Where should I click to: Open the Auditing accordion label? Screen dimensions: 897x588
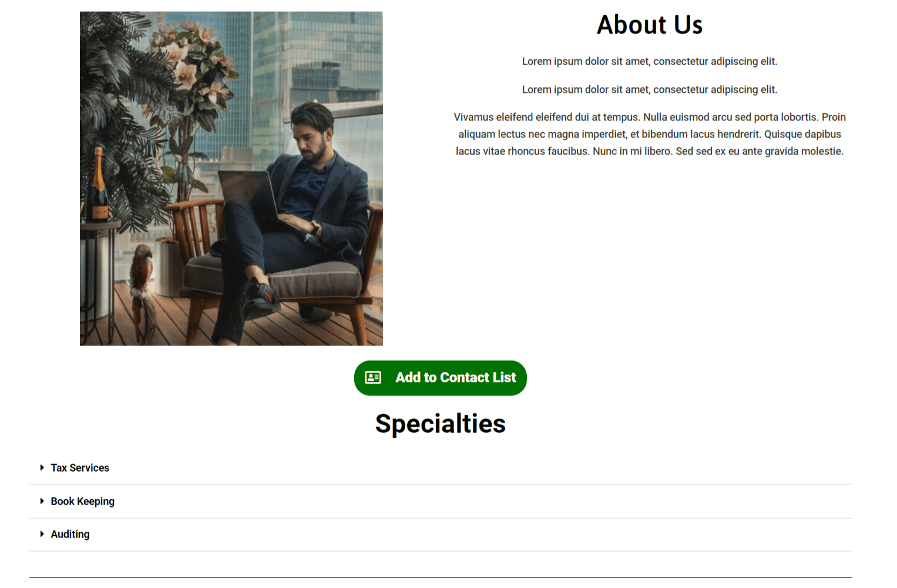click(x=70, y=535)
